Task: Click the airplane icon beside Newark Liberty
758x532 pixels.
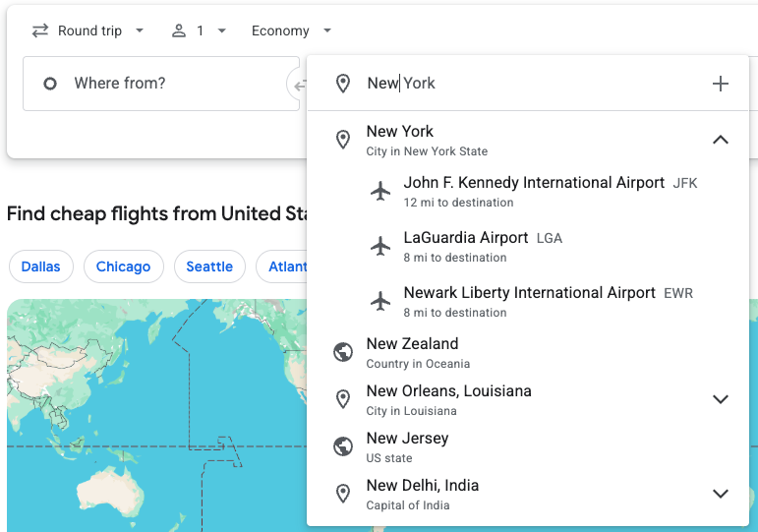Action: (380, 301)
